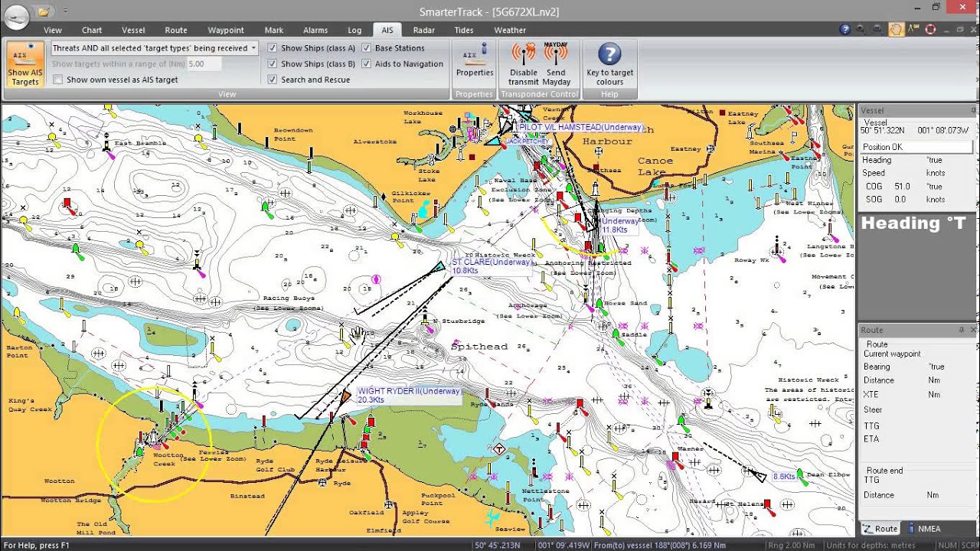The height and width of the screenshot is (551, 980).
Task: Switch to the Route bottom panel tab
Action: coord(880,529)
